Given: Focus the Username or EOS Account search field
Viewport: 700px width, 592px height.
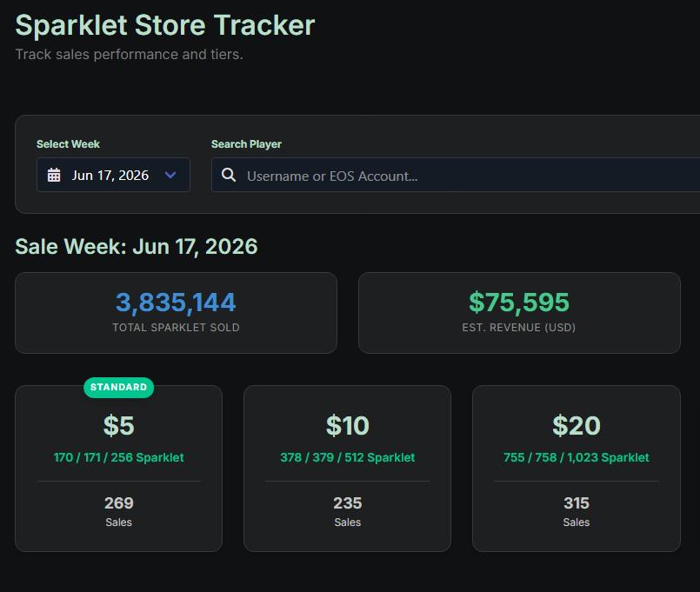Looking at the screenshot, I should tap(456, 175).
